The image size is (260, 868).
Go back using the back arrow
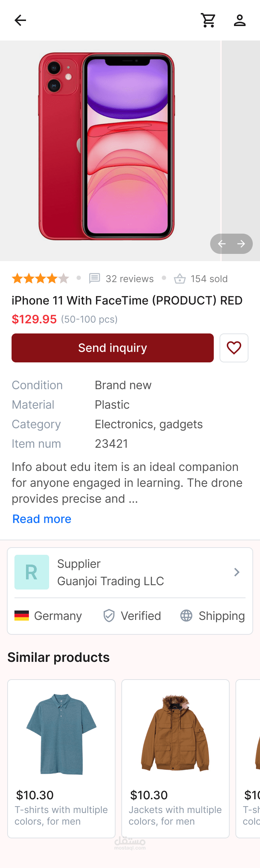point(20,20)
